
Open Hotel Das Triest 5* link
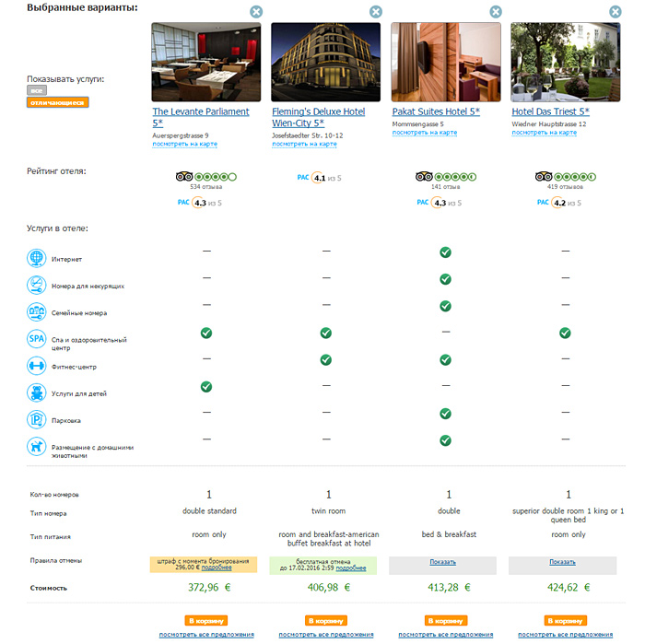pos(550,111)
